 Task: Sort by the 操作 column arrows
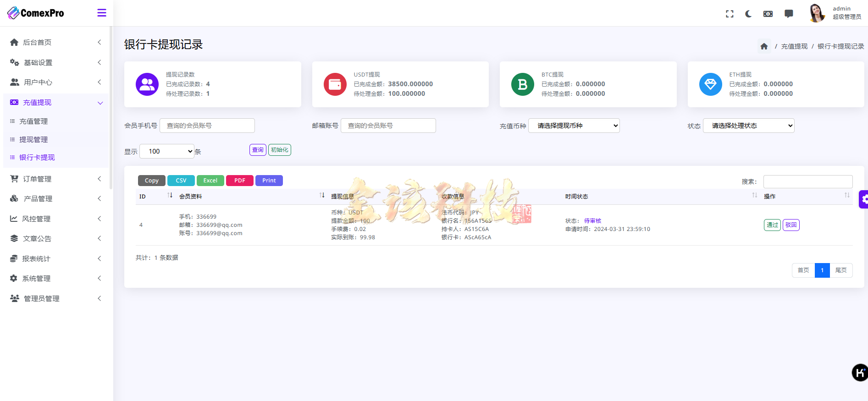point(847,196)
